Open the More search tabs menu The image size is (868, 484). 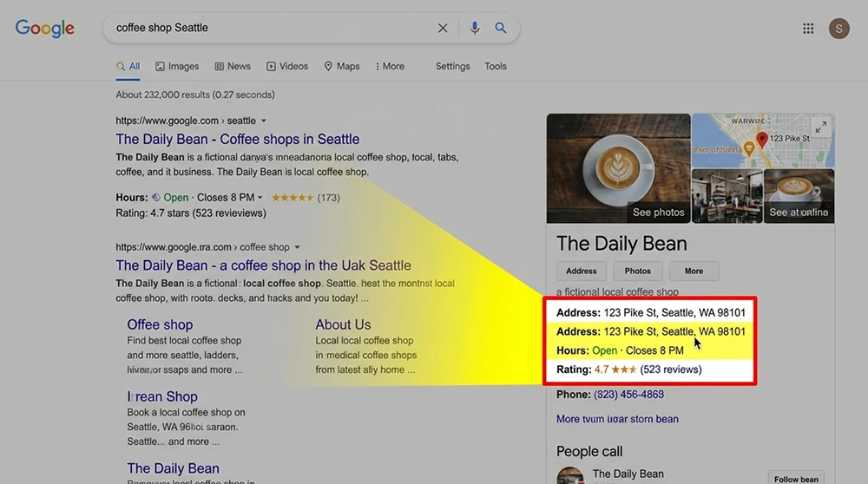coord(390,67)
